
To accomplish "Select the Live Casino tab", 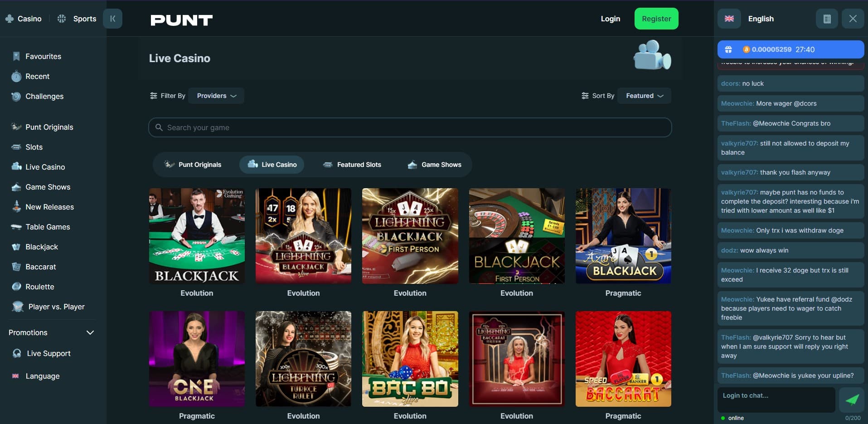I will [x=272, y=164].
